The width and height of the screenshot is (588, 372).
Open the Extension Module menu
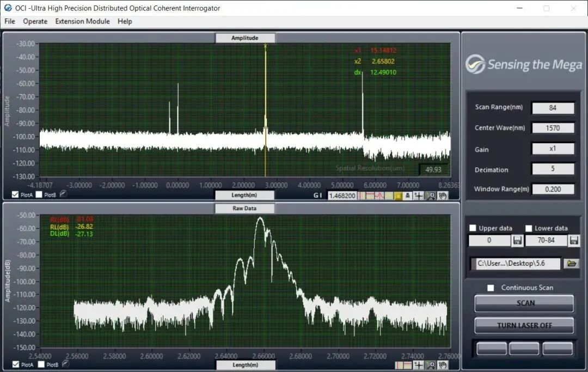pyautogui.click(x=83, y=21)
